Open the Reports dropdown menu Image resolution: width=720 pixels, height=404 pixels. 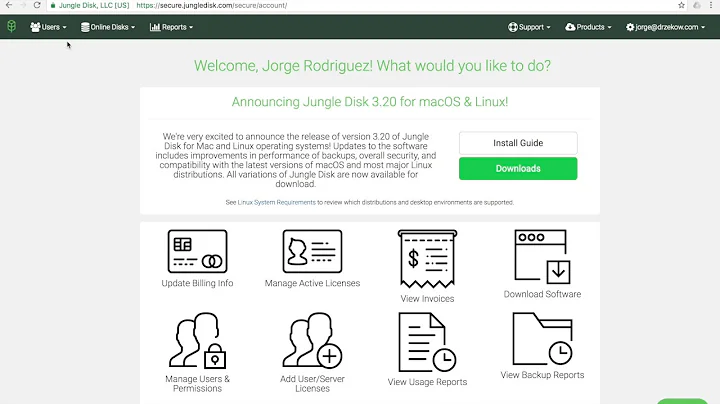171,27
